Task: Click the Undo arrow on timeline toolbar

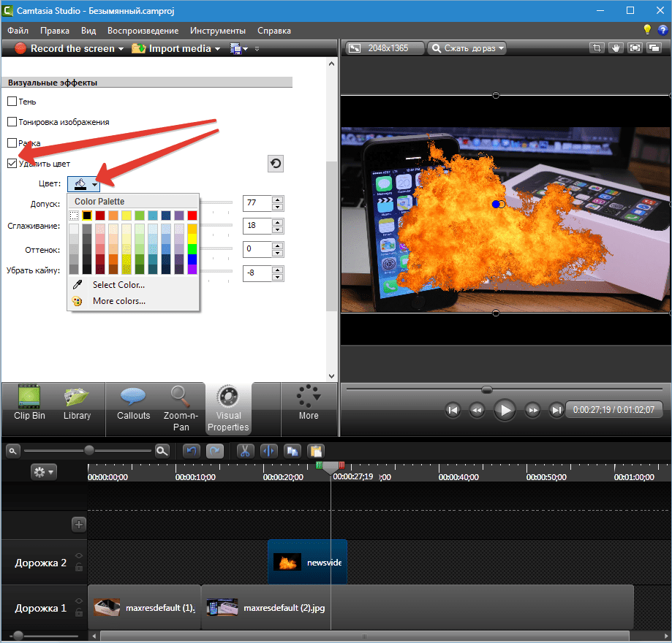Action: (191, 451)
